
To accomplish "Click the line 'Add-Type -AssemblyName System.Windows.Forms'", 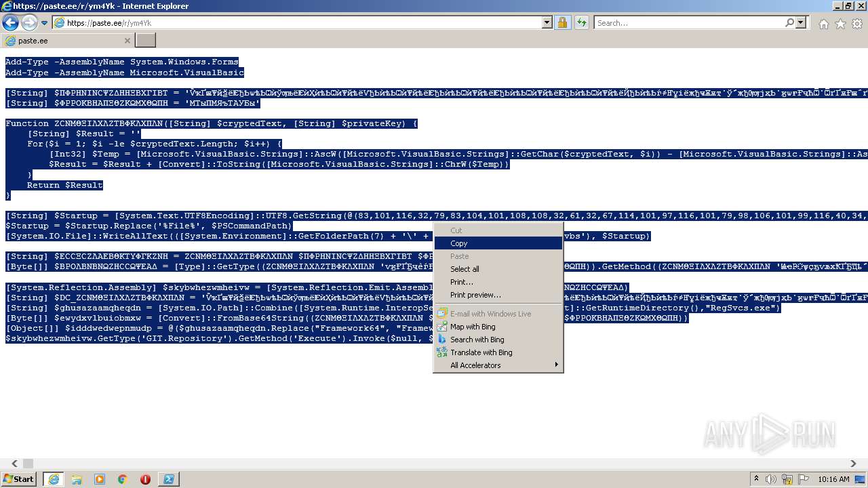I will [122, 62].
